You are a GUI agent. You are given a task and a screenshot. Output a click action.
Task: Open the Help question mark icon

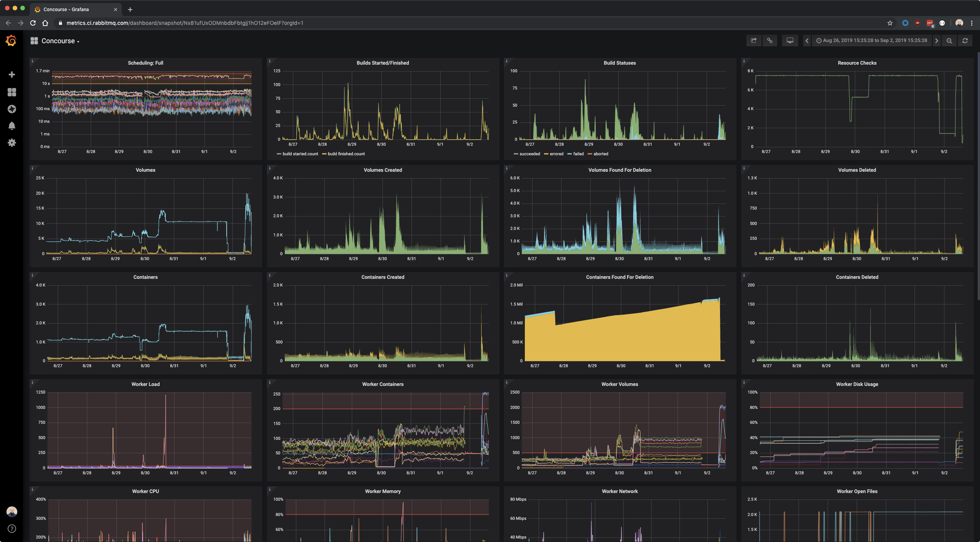tap(12, 529)
